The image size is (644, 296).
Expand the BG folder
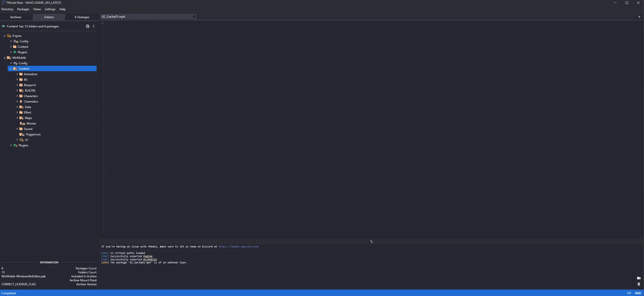click(x=17, y=80)
